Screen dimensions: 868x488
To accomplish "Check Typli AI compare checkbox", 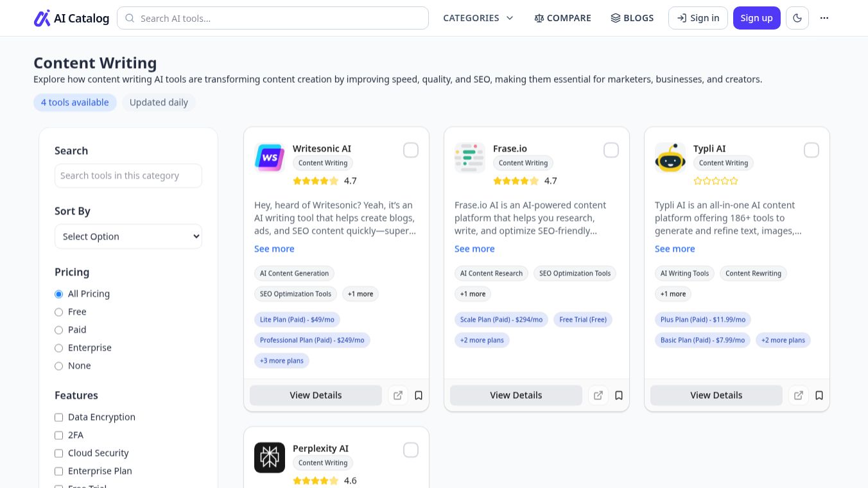I will 812,150.
